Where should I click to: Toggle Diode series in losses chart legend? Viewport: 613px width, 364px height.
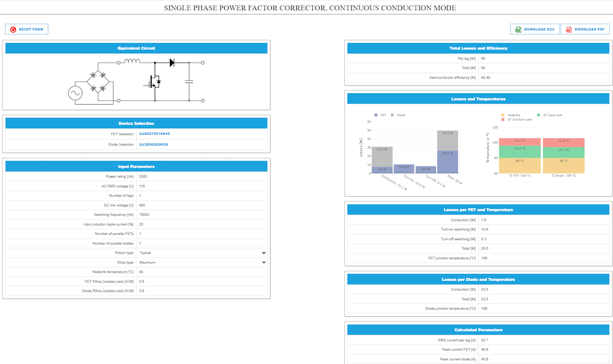[x=398, y=116]
